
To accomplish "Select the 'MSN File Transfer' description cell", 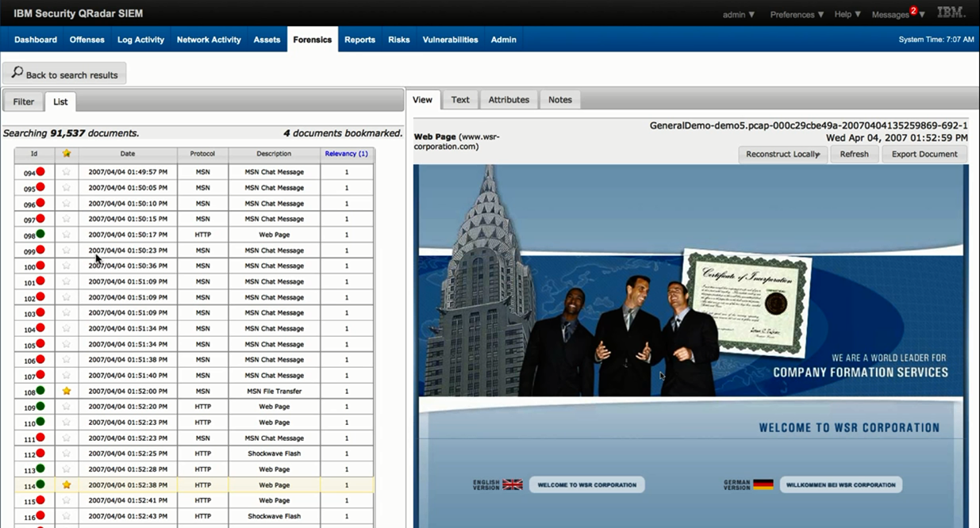I will click(x=274, y=391).
